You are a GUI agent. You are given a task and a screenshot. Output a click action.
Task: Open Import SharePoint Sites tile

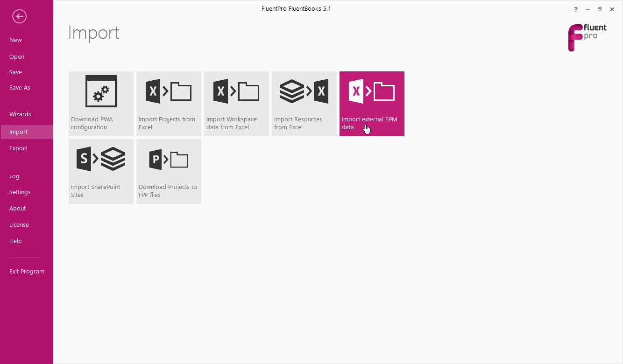(x=101, y=171)
